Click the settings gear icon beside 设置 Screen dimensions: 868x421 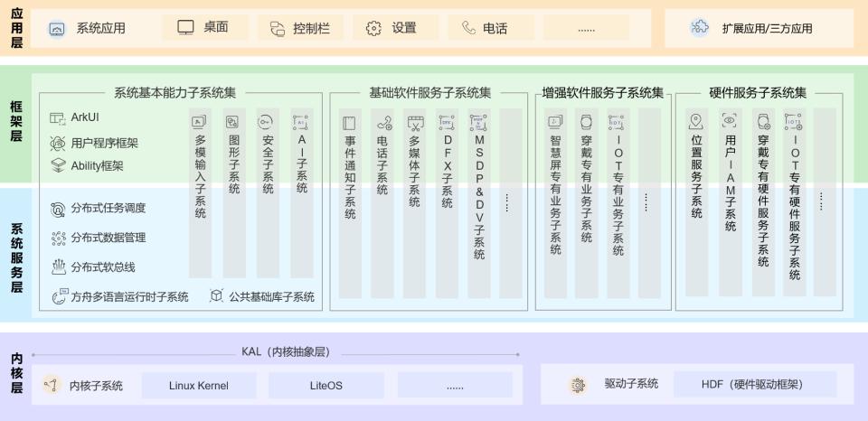tap(373, 28)
